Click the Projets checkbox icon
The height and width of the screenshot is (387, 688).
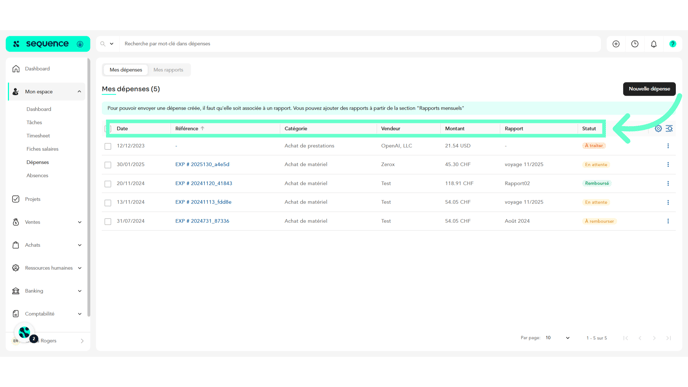click(16, 199)
